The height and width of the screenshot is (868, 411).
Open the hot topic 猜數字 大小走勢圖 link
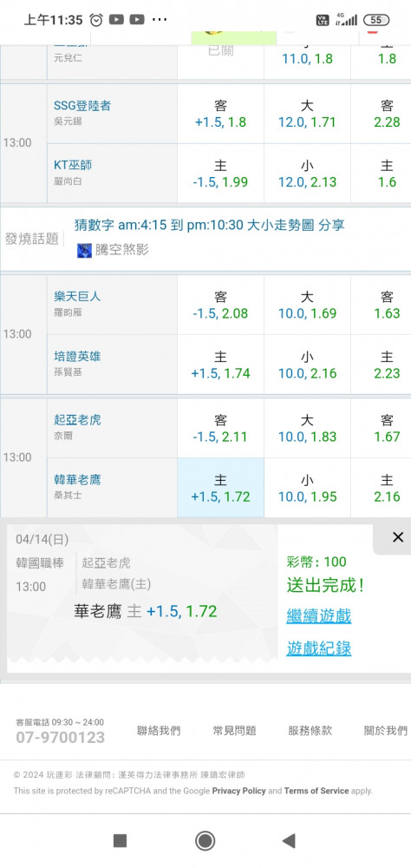(x=210, y=225)
